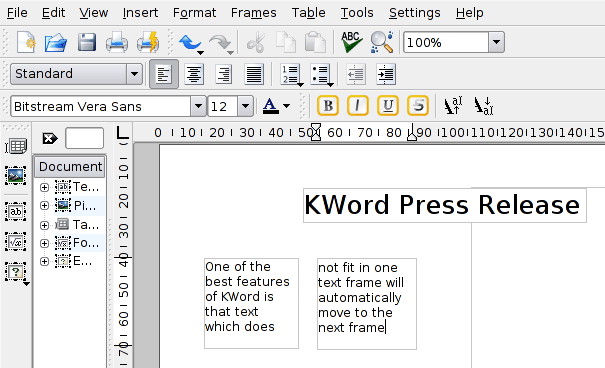
Task: Click the Increase Indent icon
Action: [385, 74]
